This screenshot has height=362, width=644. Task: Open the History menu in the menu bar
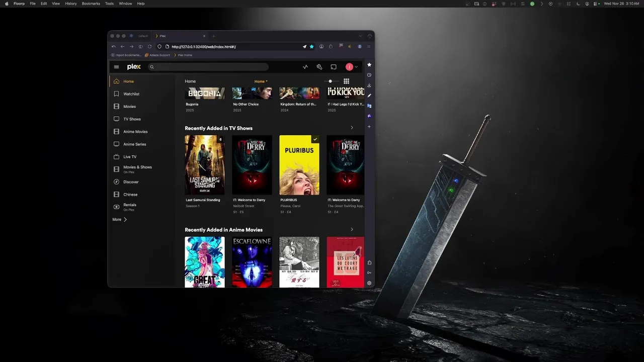click(71, 4)
